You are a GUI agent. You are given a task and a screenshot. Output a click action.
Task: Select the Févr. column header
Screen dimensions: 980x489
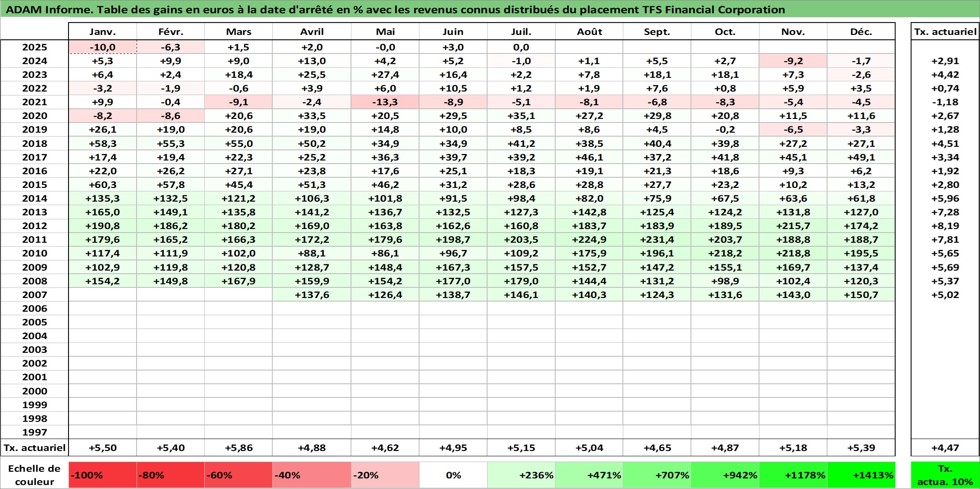point(171,31)
